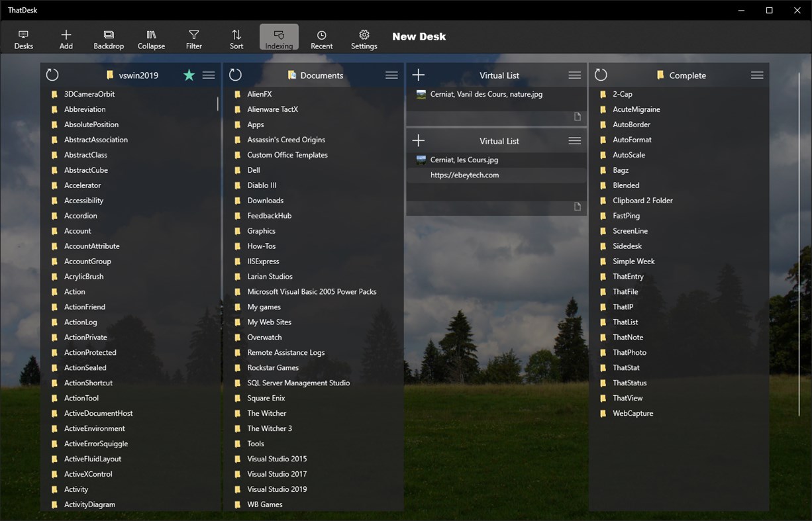
Task: Select the Filter funnel icon
Action: [x=193, y=38]
